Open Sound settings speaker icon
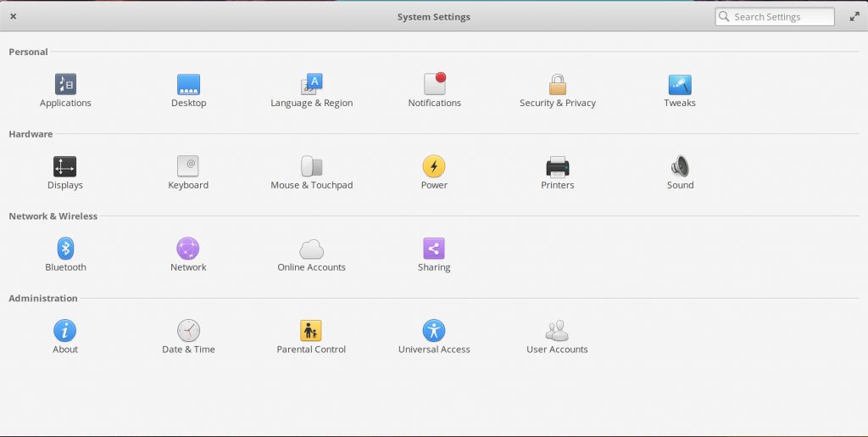868x437 pixels. (x=681, y=166)
